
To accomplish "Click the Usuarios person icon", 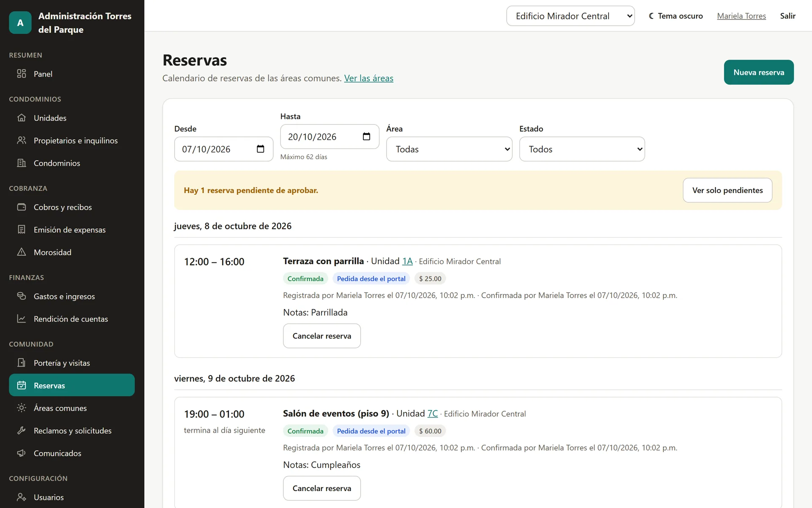I will pos(22,497).
